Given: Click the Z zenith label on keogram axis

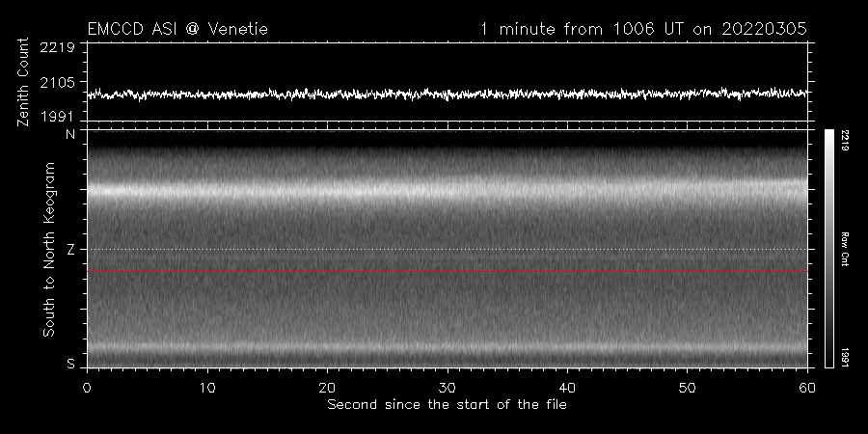Looking at the screenshot, I should click(x=70, y=250).
